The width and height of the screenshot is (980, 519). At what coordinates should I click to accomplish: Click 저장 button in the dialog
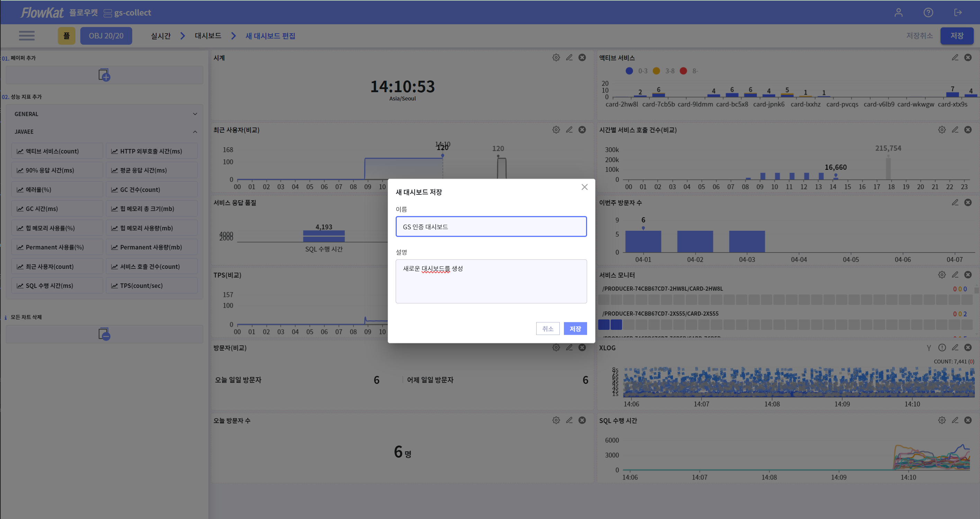575,328
